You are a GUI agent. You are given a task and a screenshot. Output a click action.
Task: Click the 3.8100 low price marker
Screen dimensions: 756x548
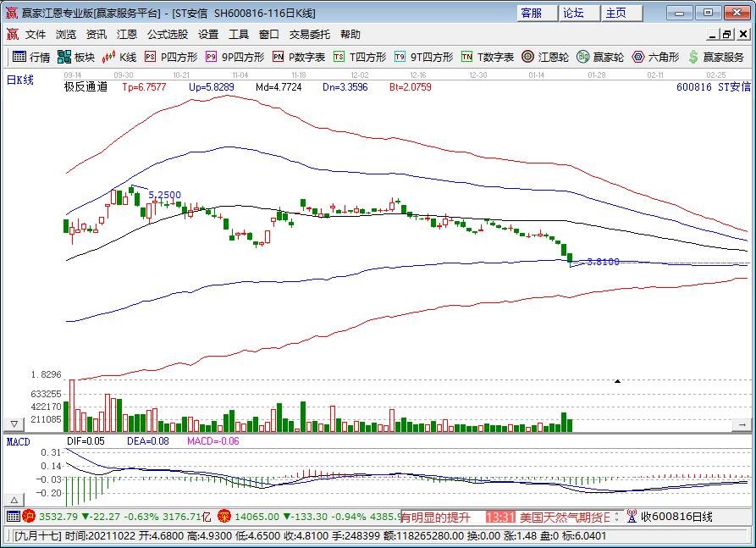click(x=603, y=262)
